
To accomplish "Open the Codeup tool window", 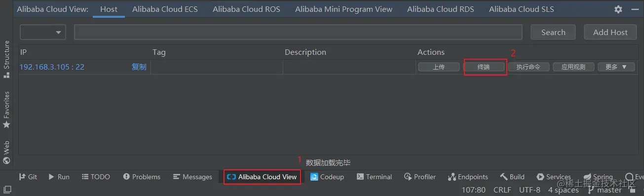I will click(x=327, y=177).
